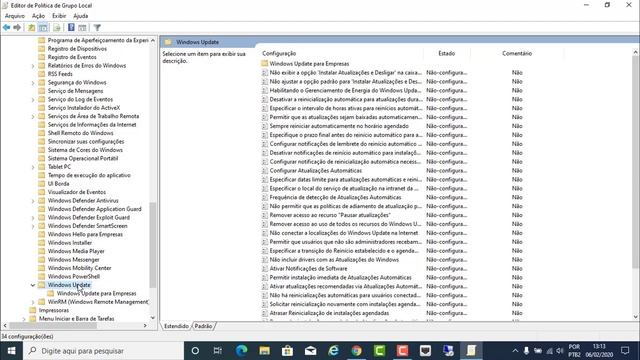
Task: Select Remover acesso ao recurso "Pausar atualizações"
Action: 330,215
